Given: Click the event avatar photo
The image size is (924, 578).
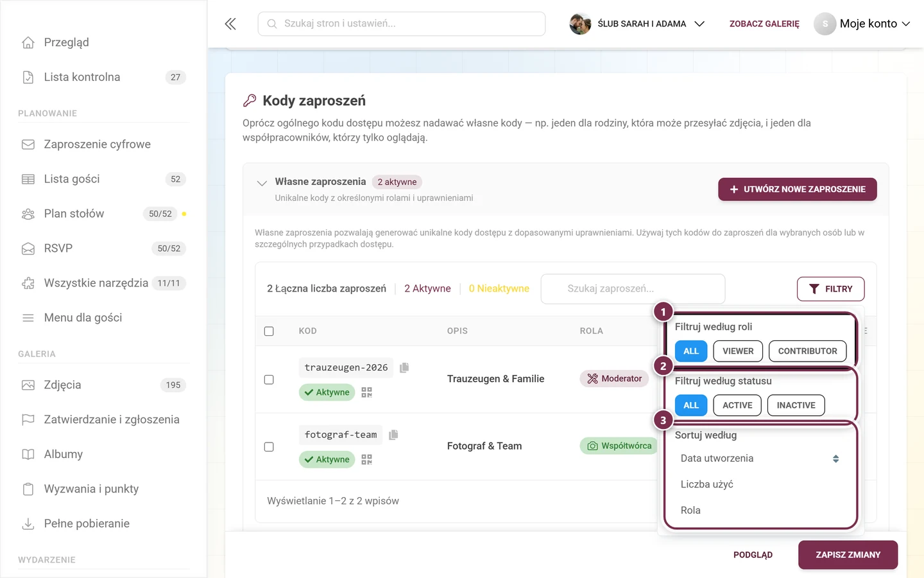Looking at the screenshot, I should (580, 24).
